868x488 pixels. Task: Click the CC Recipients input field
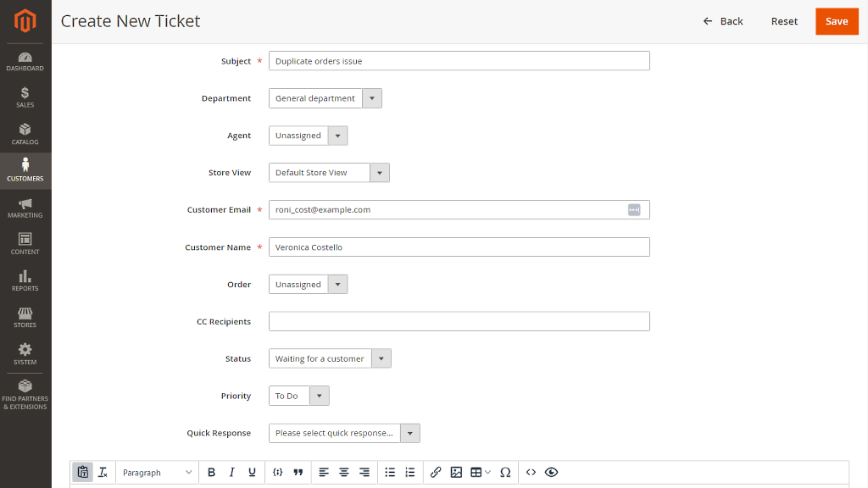459,321
